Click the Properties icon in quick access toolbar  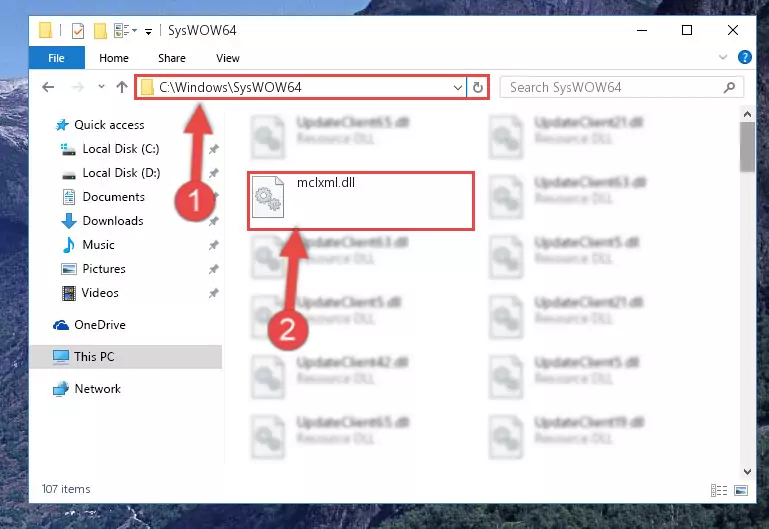click(77, 30)
